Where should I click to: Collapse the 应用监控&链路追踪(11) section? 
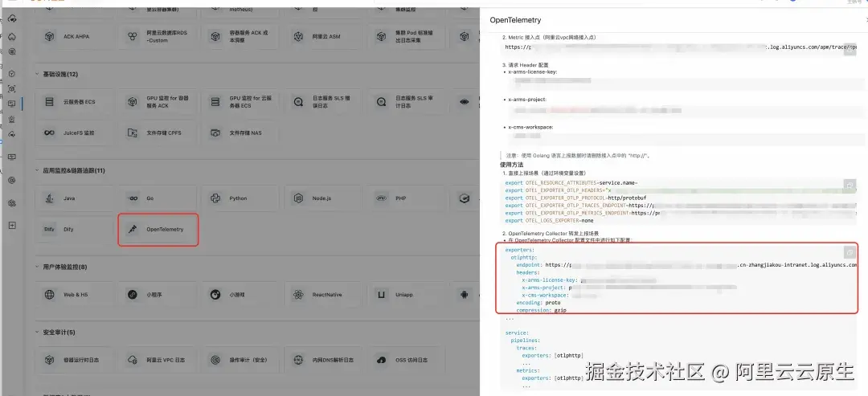tap(38, 170)
